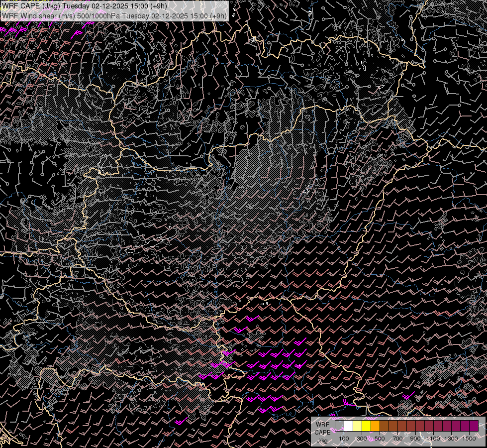Click the orange CAPE legend swatch

[375, 426]
